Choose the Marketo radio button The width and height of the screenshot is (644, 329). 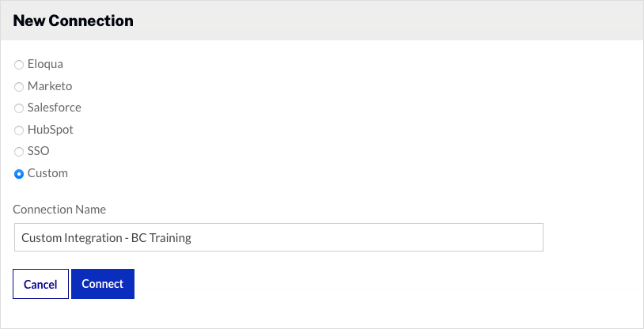19,87
